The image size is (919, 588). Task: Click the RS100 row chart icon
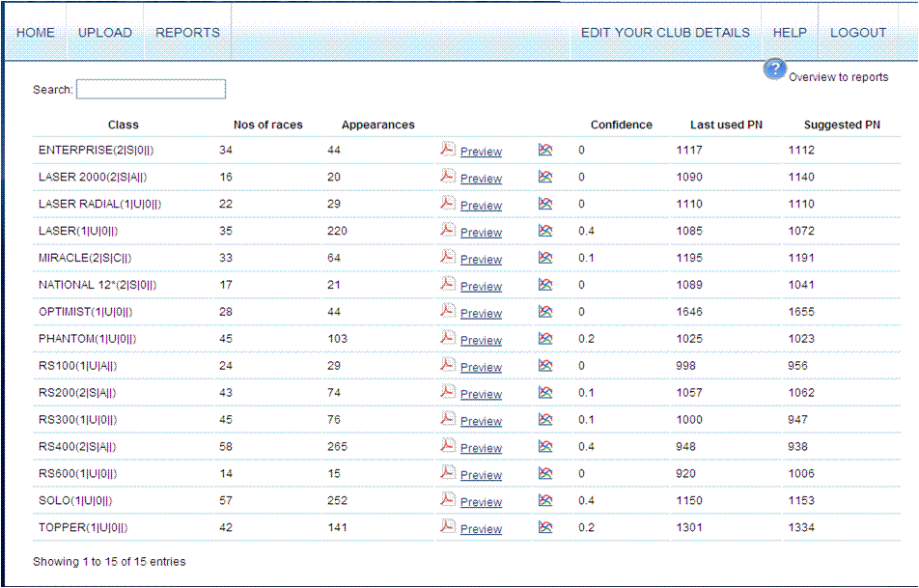pyautogui.click(x=545, y=365)
